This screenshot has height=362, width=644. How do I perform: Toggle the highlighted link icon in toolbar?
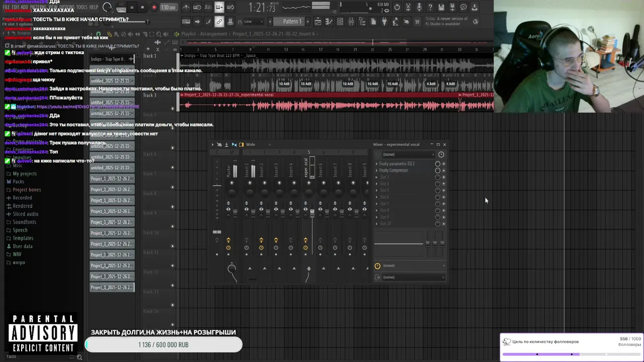coord(219,22)
